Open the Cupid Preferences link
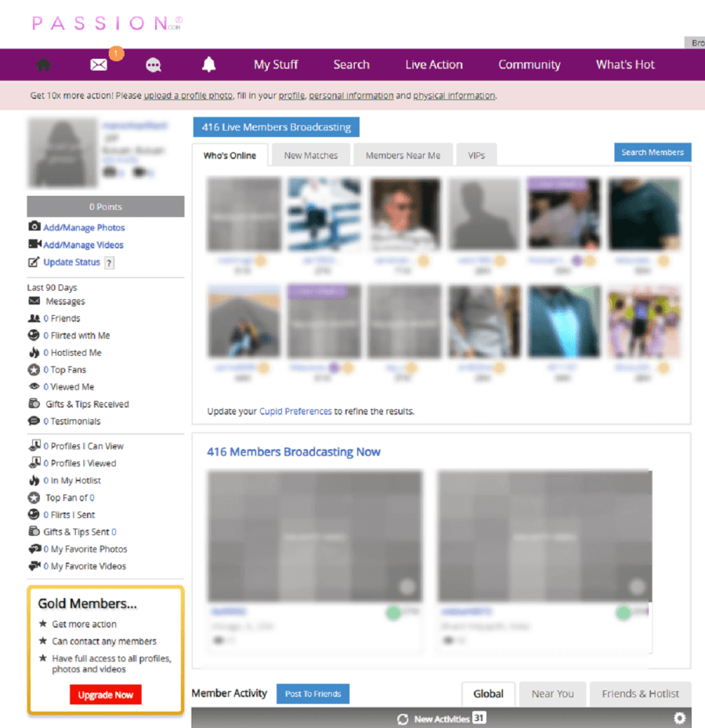This screenshot has width=705, height=728. click(296, 411)
